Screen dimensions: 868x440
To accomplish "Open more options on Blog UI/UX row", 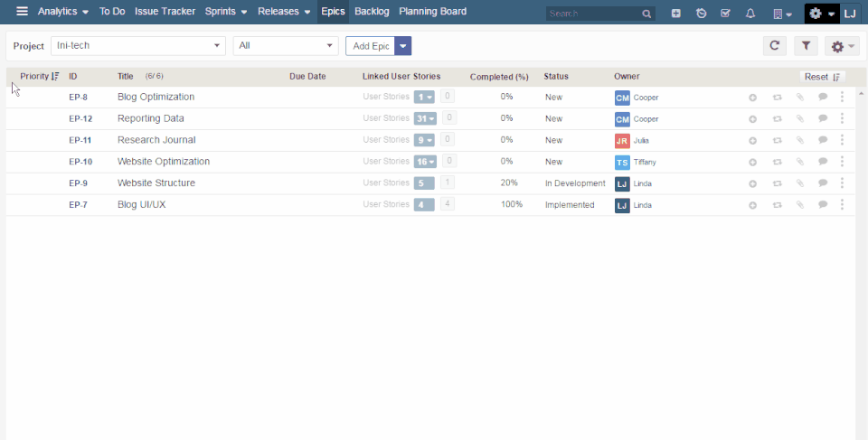I will (842, 205).
